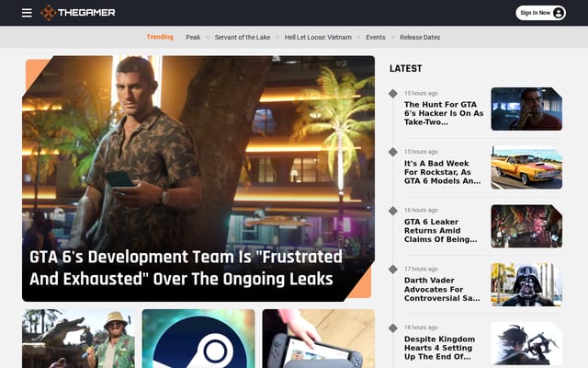Image resolution: width=588 pixels, height=368 pixels.
Task: Click the Kingdom Hearts character thumbnail
Action: [x=526, y=343]
